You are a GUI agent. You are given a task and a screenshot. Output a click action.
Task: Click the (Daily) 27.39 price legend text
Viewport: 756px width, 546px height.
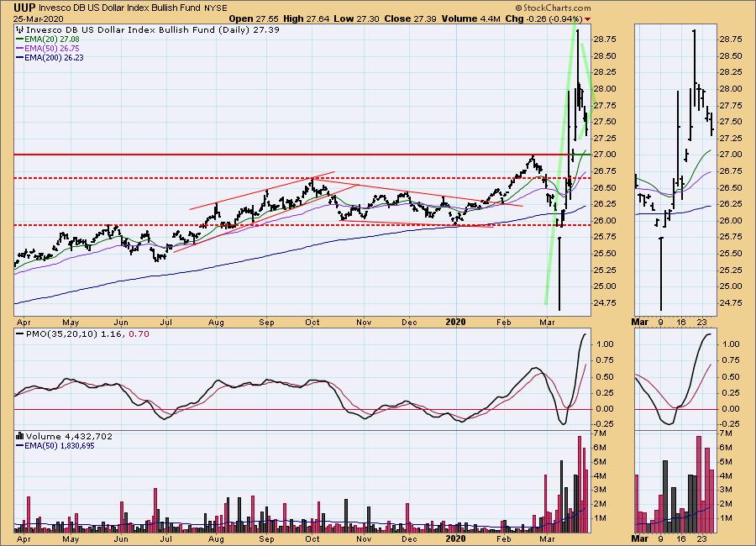[x=249, y=29]
